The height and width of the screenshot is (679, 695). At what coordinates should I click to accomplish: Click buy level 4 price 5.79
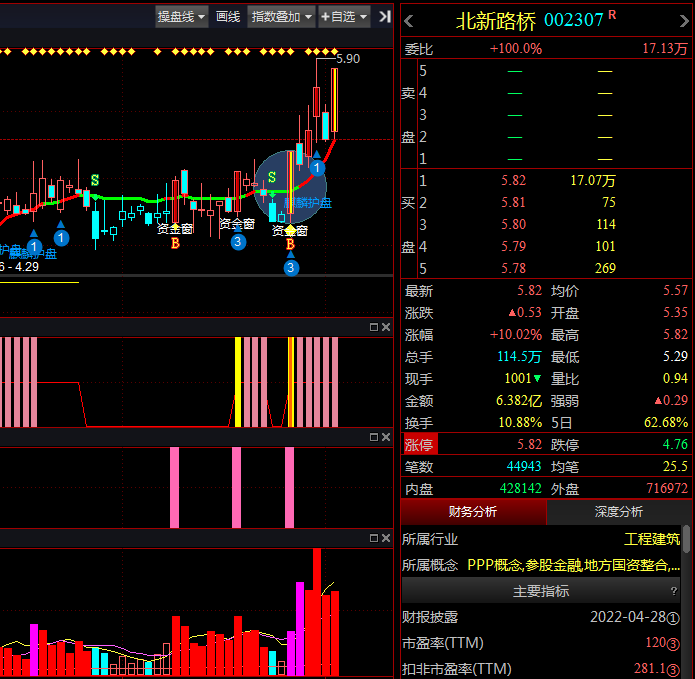[513, 246]
